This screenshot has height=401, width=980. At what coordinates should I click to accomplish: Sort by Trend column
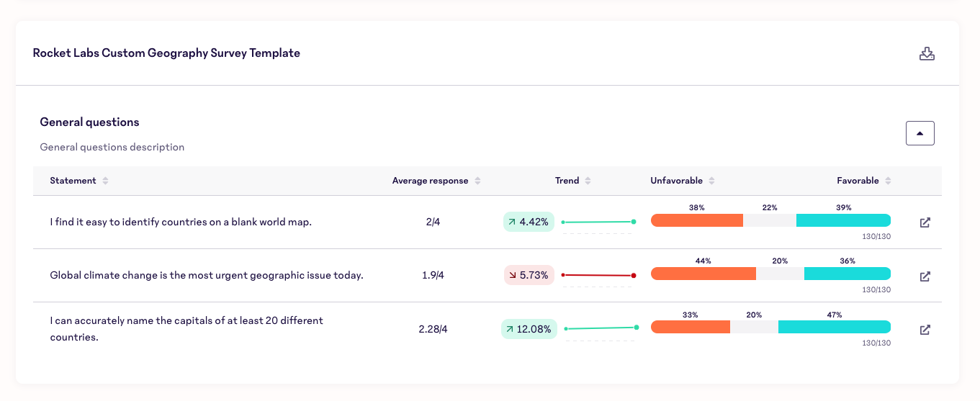(x=588, y=181)
